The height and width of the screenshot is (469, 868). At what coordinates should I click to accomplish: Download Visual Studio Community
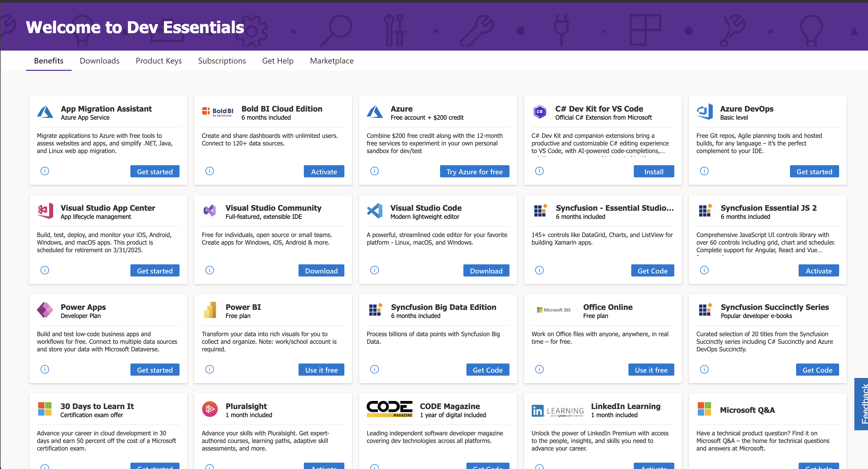[x=321, y=271]
